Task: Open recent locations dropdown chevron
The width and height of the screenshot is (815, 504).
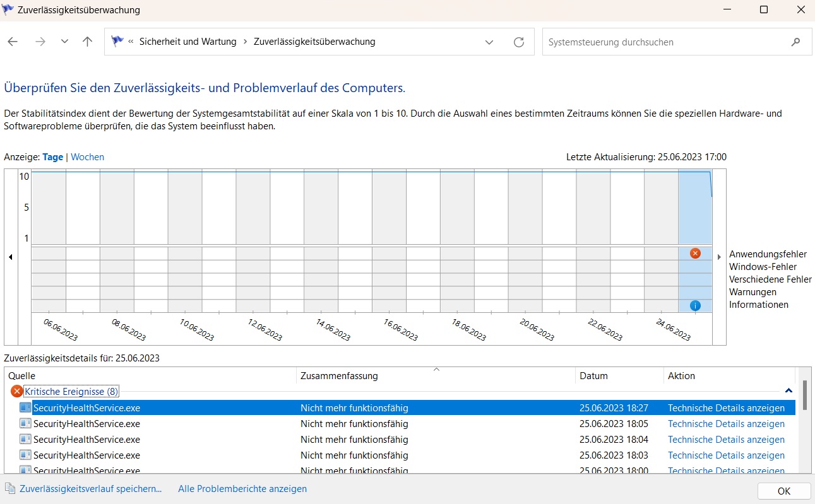Action: coord(64,42)
